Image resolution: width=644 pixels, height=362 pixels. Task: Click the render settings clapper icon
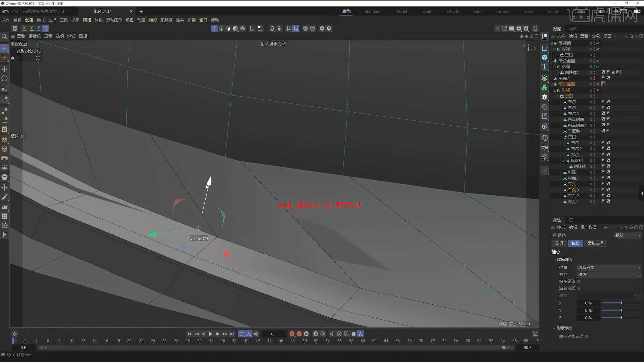tap(526, 28)
